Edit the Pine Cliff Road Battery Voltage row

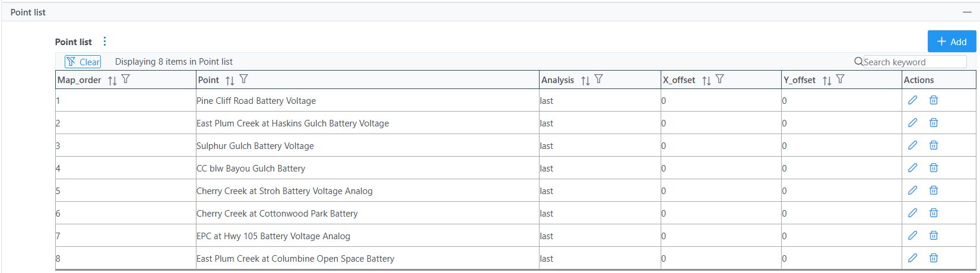[912, 100]
